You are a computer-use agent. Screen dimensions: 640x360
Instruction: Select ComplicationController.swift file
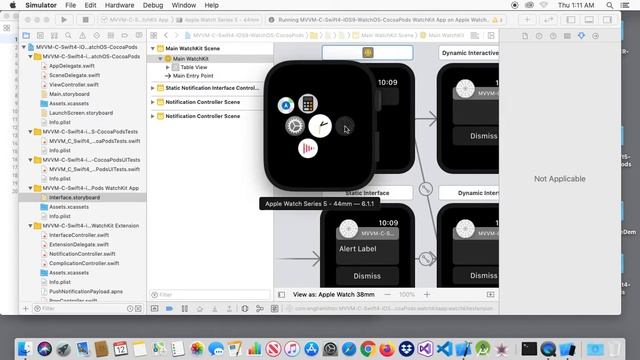[x=84, y=263]
